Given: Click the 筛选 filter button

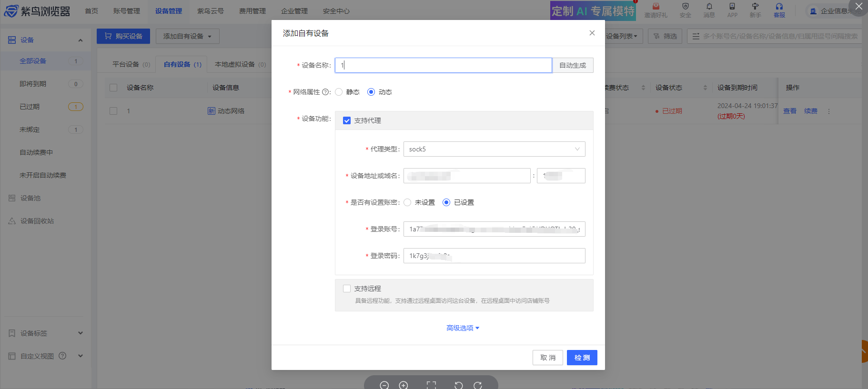Looking at the screenshot, I should pyautogui.click(x=665, y=36).
